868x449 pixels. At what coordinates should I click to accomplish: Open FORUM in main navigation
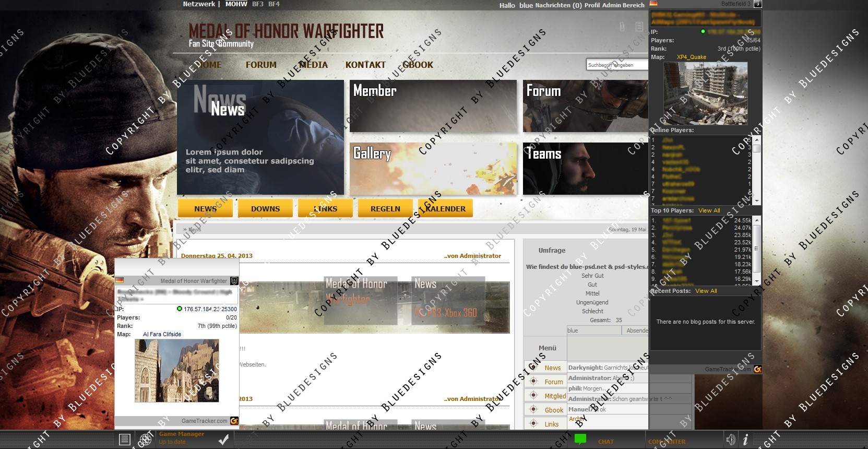[x=261, y=65]
